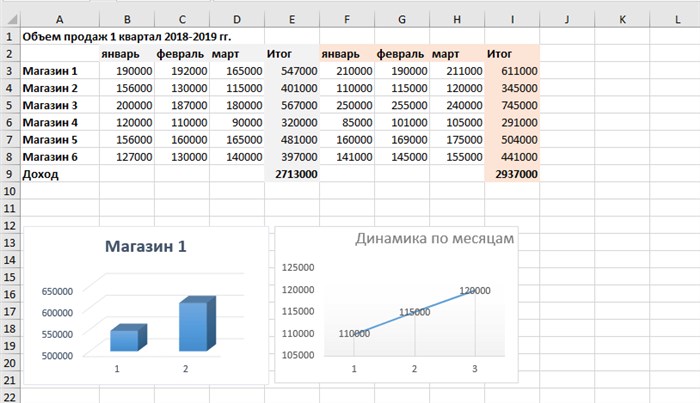Click cell with value 441000
Image resolution: width=700 pixels, height=403 pixels.
[x=512, y=157]
